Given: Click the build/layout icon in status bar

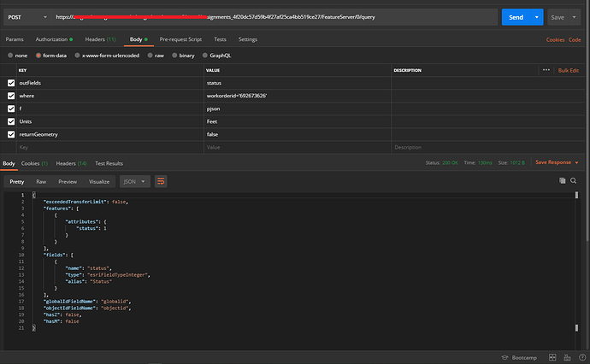Looking at the screenshot, I should tap(567, 357).
